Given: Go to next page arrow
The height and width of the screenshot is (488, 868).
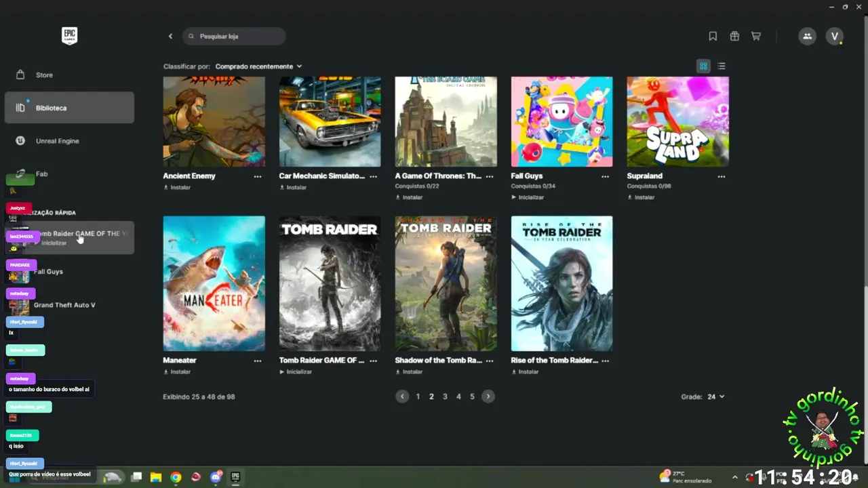Looking at the screenshot, I should (x=488, y=396).
